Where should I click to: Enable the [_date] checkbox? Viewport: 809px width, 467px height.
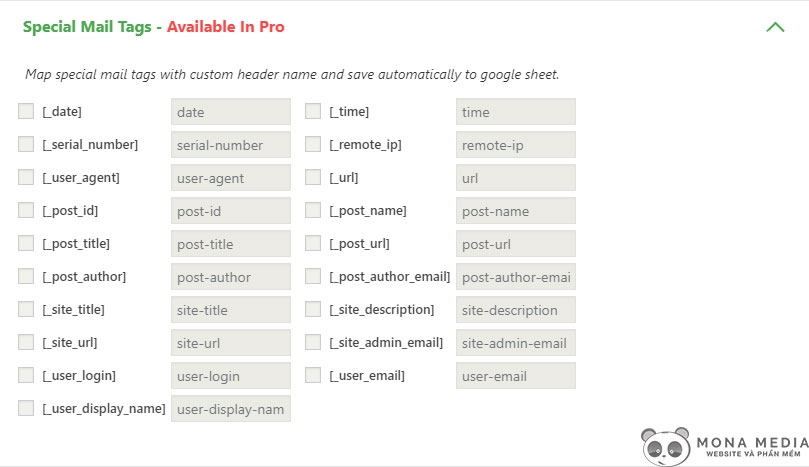click(x=26, y=112)
